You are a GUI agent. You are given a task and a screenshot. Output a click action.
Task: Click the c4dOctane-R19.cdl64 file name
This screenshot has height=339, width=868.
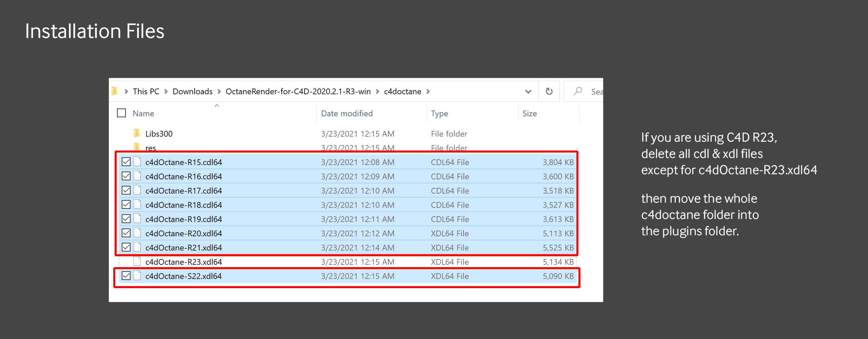[184, 219]
